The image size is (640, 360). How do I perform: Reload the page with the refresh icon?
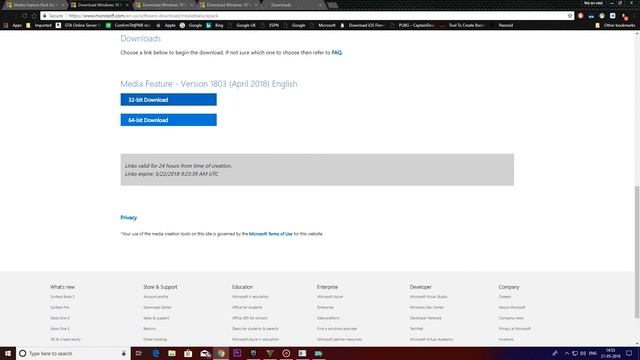(25, 16)
